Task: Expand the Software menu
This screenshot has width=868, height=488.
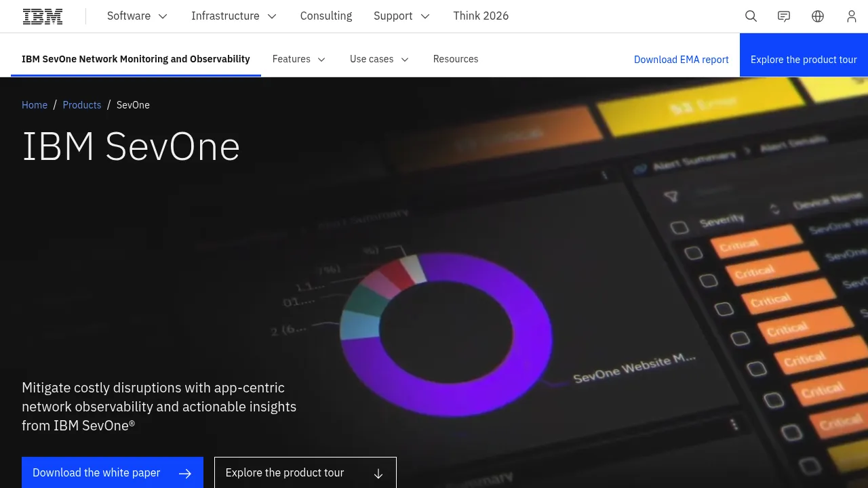Action: pyautogui.click(x=138, y=16)
